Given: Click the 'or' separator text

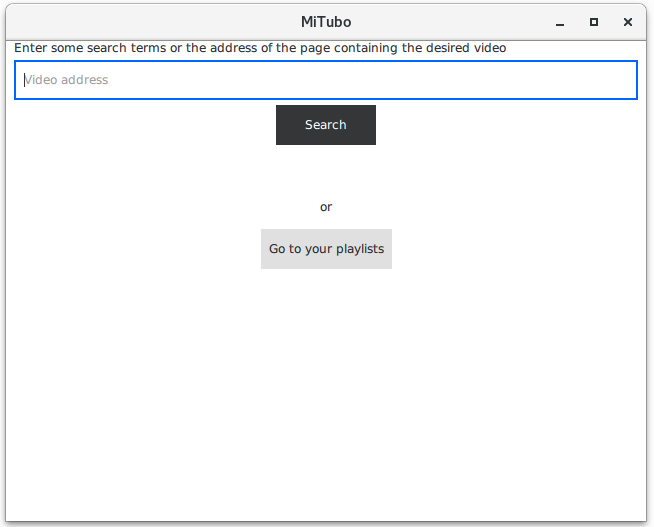Looking at the screenshot, I should tap(326, 207).
